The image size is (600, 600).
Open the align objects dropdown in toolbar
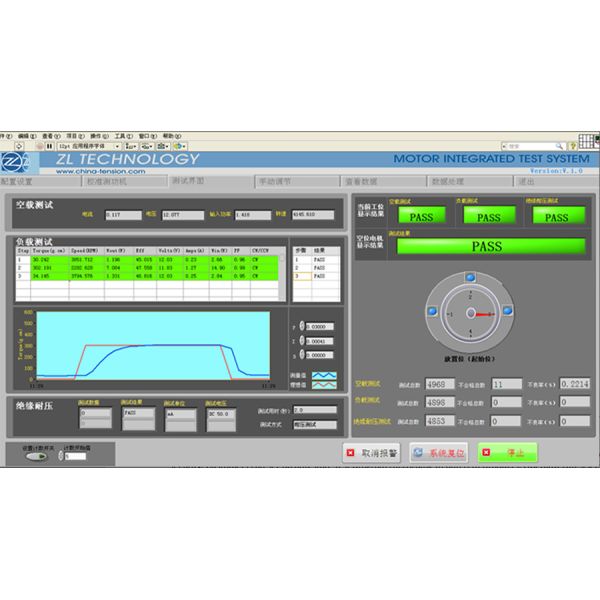tap(130, 146)
